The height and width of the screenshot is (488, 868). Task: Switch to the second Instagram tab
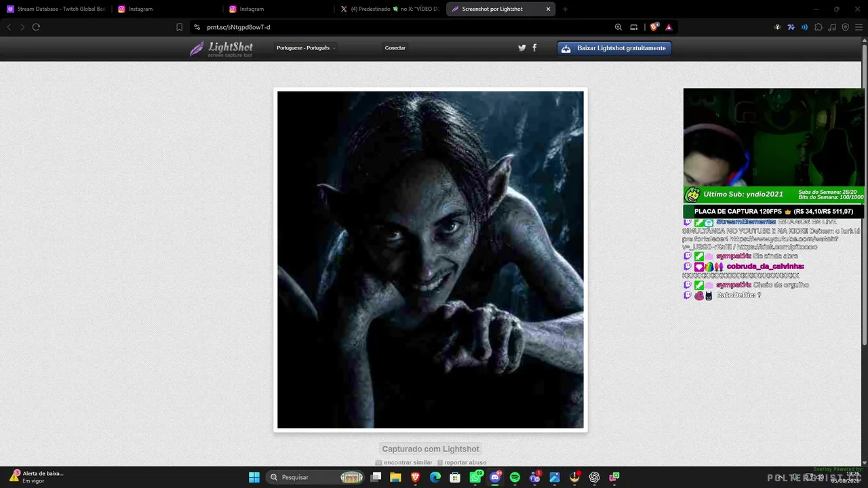[x=278, y=9]
